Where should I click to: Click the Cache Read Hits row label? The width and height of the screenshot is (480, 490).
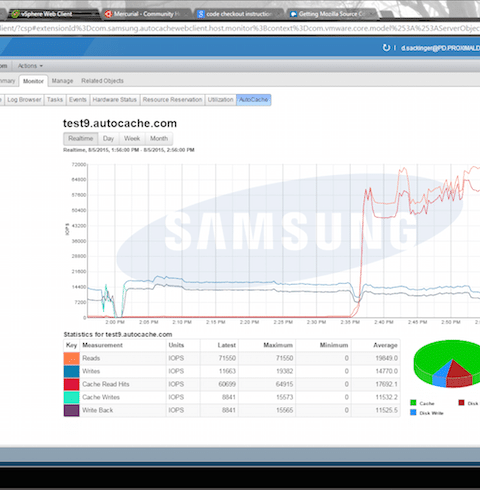(106, 384)
